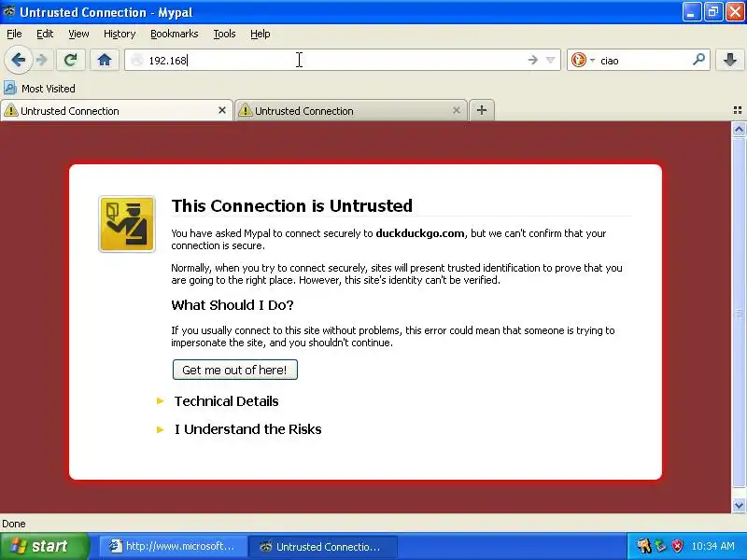Click the warning icon on second tab
747x560 pixels.
point(245,110)
